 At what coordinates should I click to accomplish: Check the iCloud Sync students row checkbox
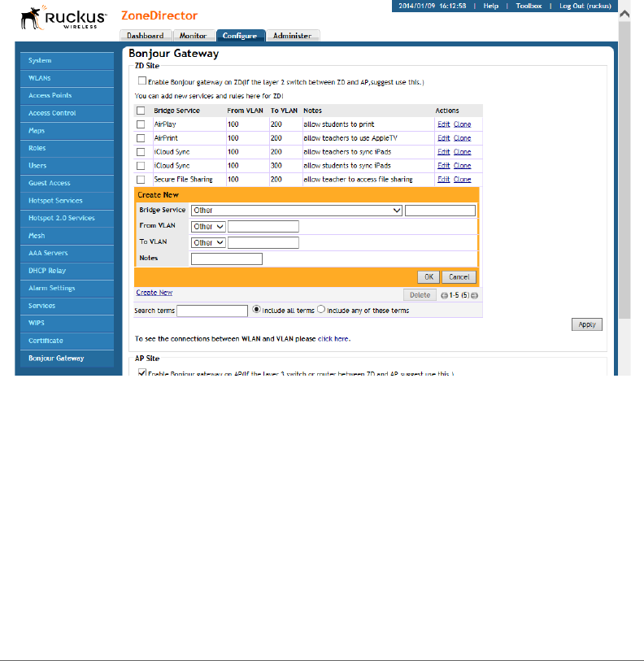point(141,166)
